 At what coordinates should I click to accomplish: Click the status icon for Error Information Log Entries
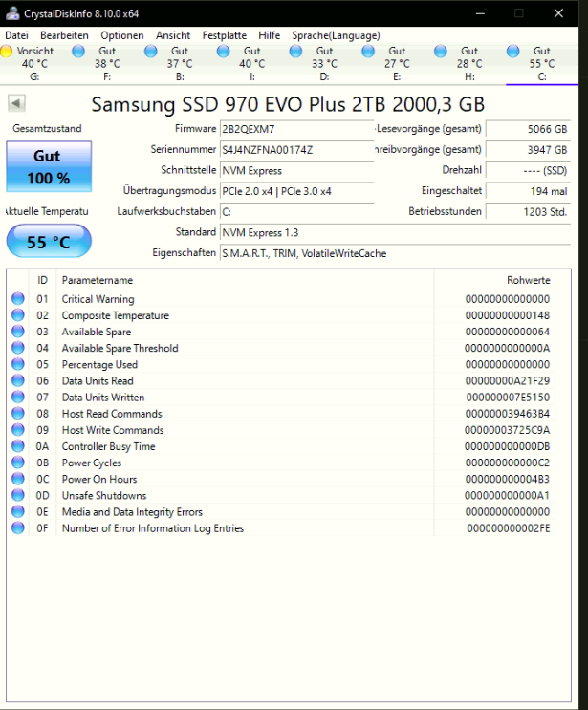(17, 528)
